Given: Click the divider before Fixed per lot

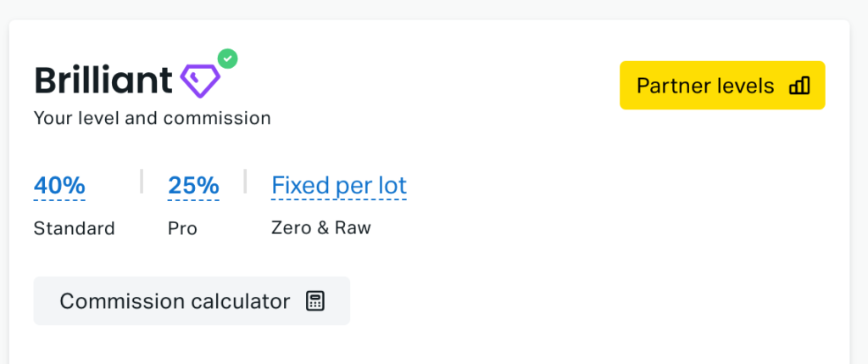Looking at the screenshot, I should tap(245, 182).
